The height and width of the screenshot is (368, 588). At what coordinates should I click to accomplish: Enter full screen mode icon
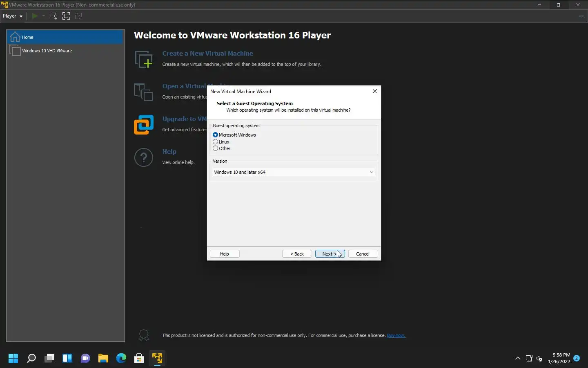pos(66,16)
